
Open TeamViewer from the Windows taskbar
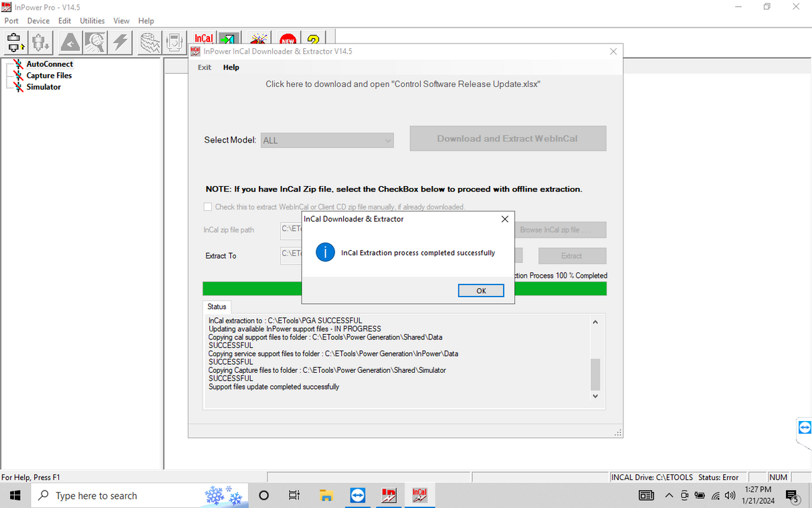(358, 495)
